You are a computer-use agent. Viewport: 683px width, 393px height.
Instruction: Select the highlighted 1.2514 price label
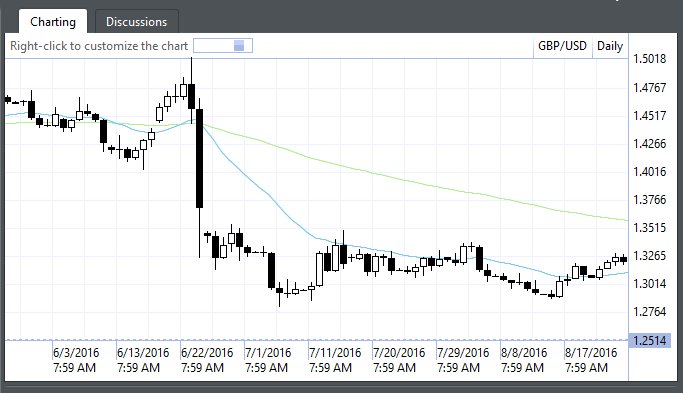649,340
